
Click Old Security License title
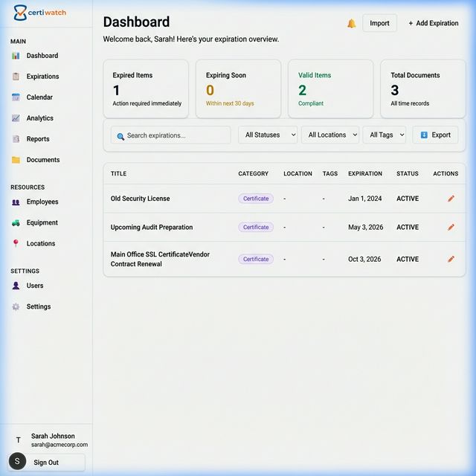pos(141,199)
